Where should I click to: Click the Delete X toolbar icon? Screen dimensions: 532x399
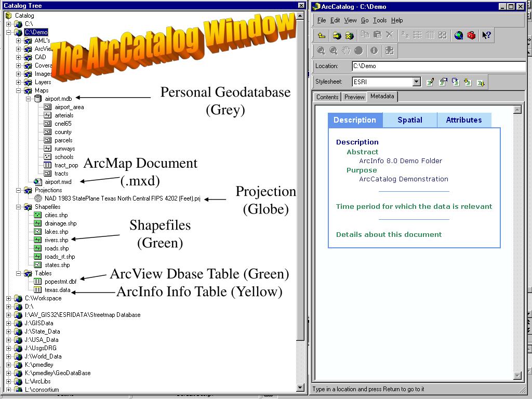pyautogui.click(x=390, y=35)
